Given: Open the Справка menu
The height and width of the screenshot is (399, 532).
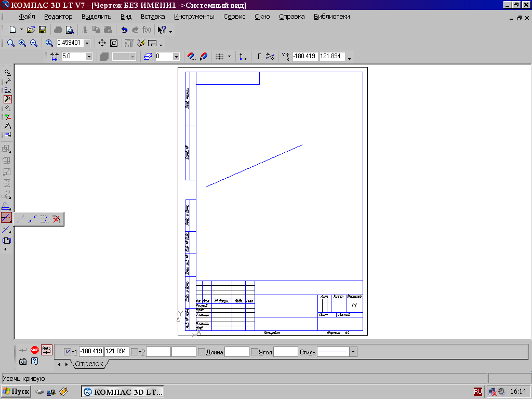Looking at the screenshot, I should point(292,17).
